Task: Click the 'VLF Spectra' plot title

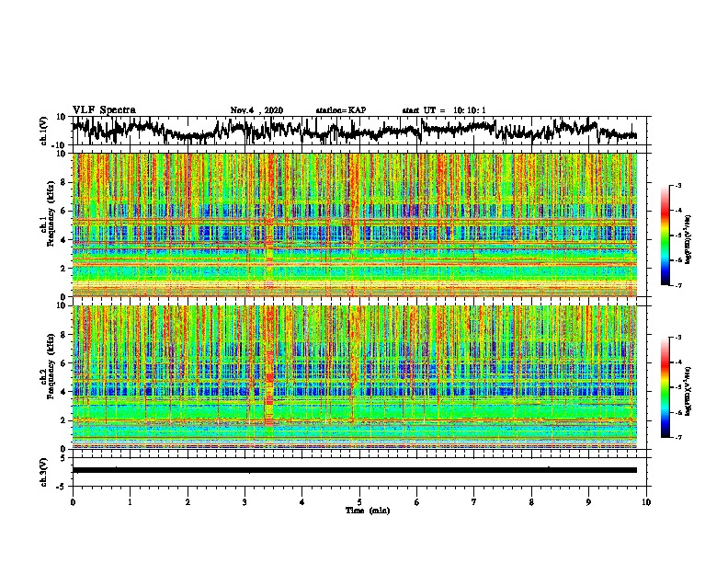Action: coord(104,110)
